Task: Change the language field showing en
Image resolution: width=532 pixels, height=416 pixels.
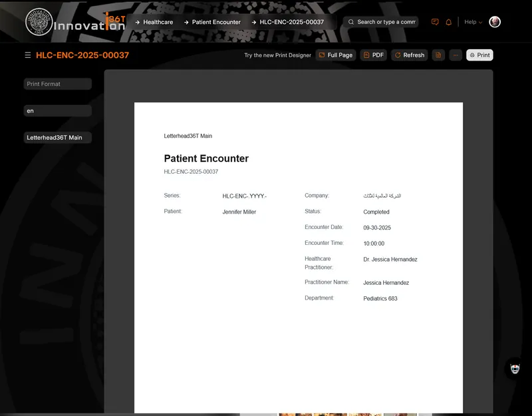Action: 58,110
